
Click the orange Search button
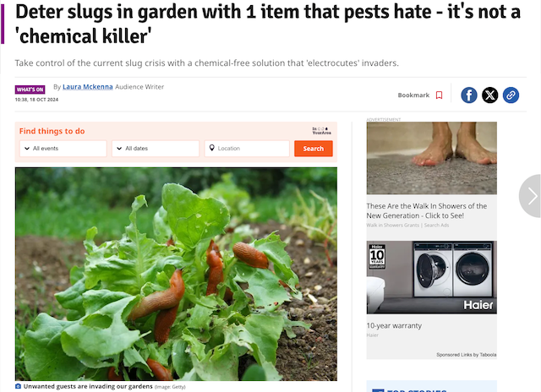[x=314, y=149]
